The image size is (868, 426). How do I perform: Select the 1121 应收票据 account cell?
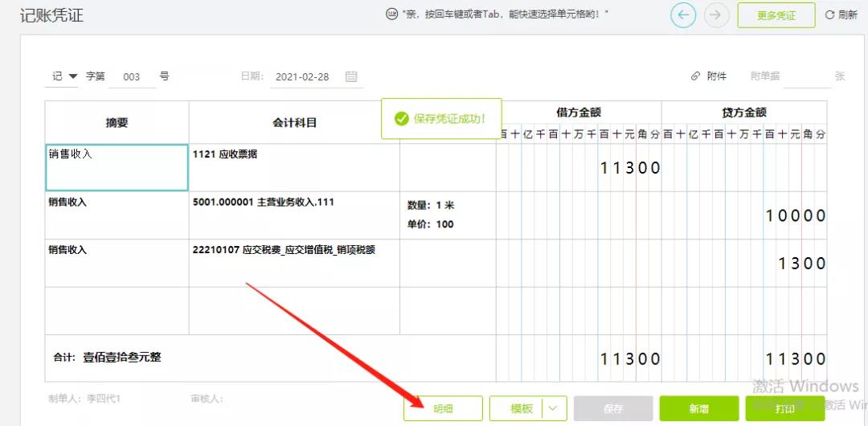(x=294, y=167)
